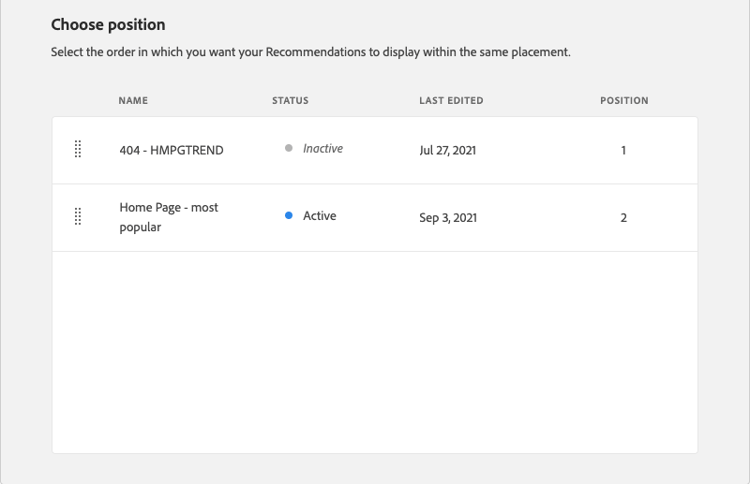Screen dimensions: 750x484
Task: Click position number 1 in the first row
Action: 623,151
